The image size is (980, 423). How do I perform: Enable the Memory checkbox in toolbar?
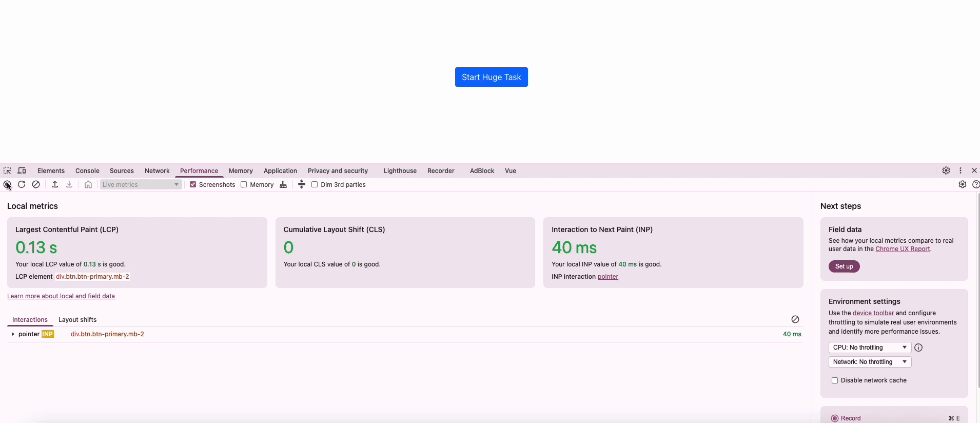[x=244, y=184]
